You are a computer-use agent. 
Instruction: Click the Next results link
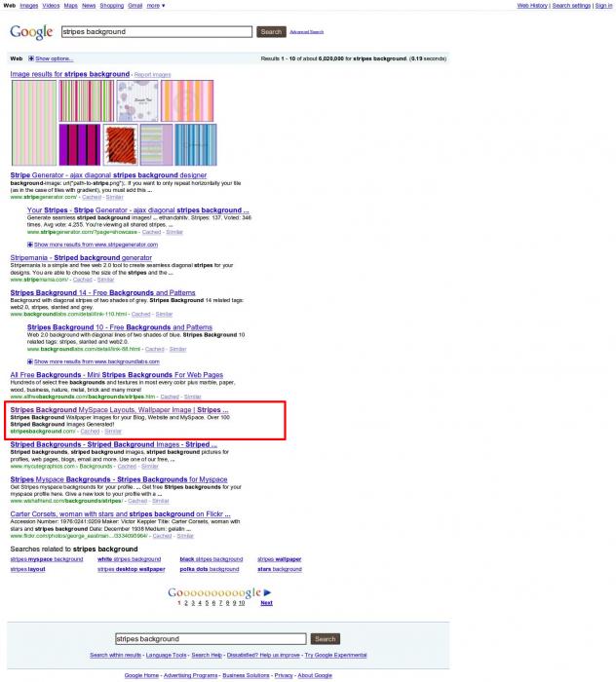[x=266, y=603]
